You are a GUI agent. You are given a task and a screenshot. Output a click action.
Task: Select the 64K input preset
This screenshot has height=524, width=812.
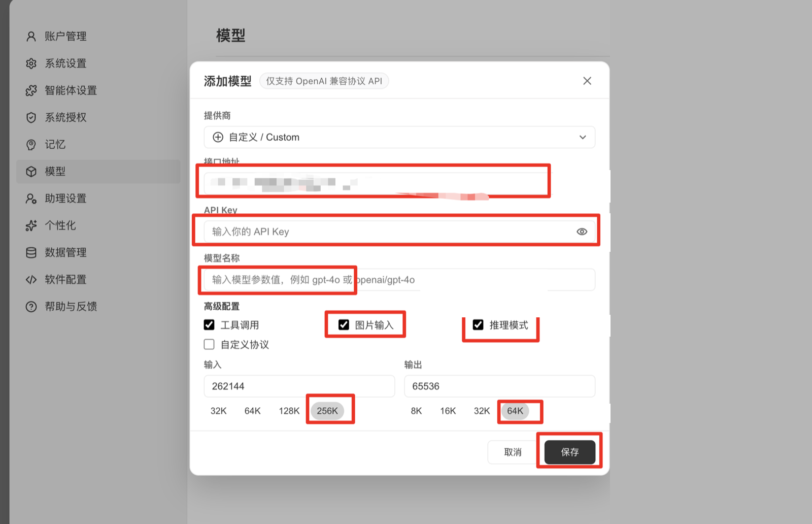pyautogui.click(x=252, y=411)
